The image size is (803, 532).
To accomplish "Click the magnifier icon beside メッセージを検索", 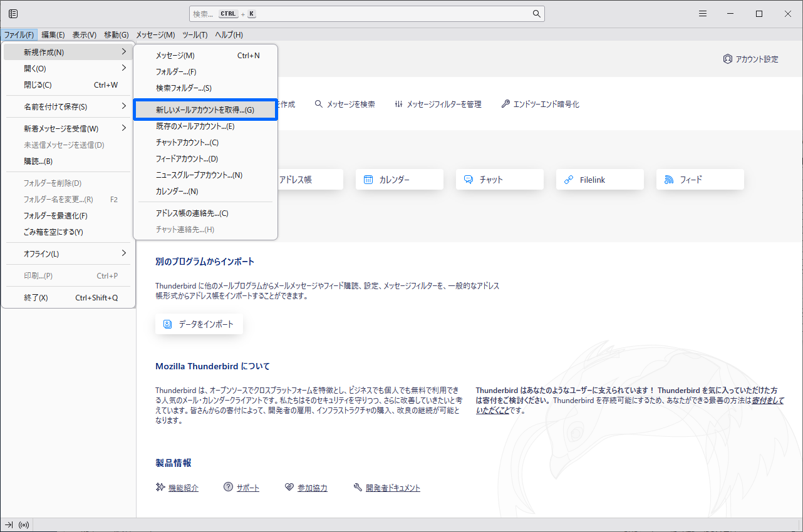I will coord(319,104).
